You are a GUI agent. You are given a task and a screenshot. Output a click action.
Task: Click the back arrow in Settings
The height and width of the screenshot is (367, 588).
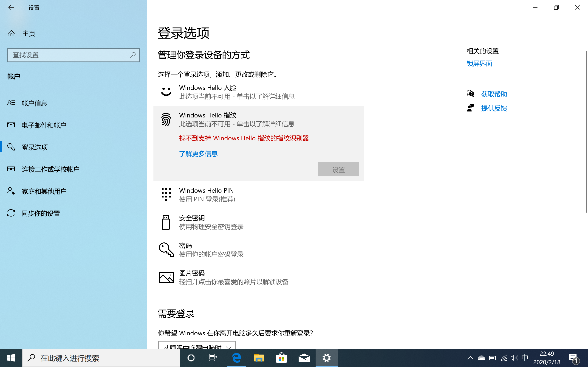pos(11,8)
